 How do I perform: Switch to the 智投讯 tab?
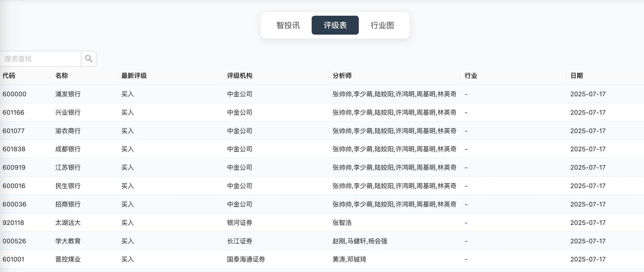click(x=288, y=25)
